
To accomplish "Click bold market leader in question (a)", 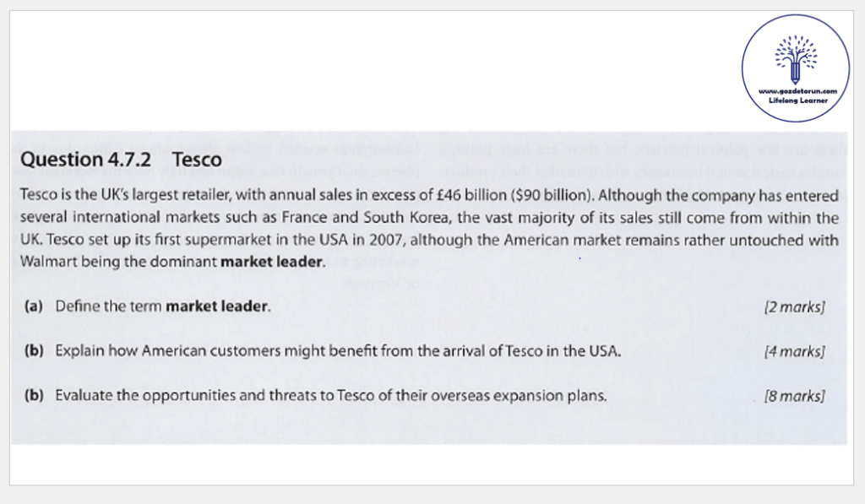I will point(217,306).
